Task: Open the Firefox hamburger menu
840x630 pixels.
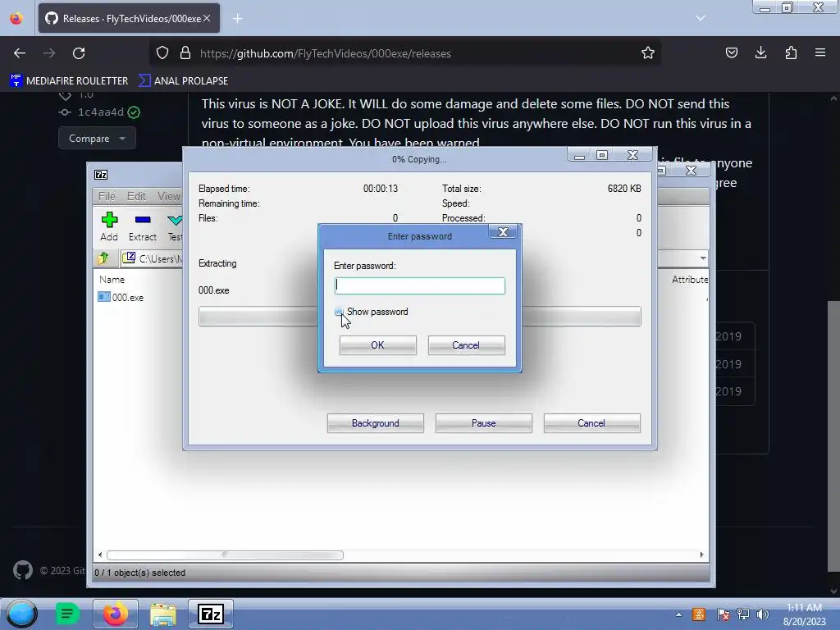Action: tap(820, 53)
